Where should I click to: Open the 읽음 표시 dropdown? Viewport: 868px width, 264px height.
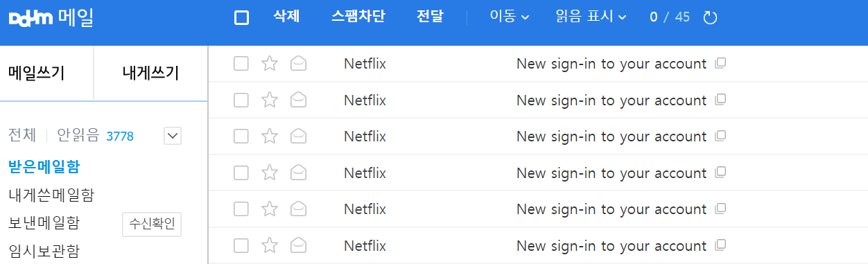pyautogui.click(x=591, y=17)
